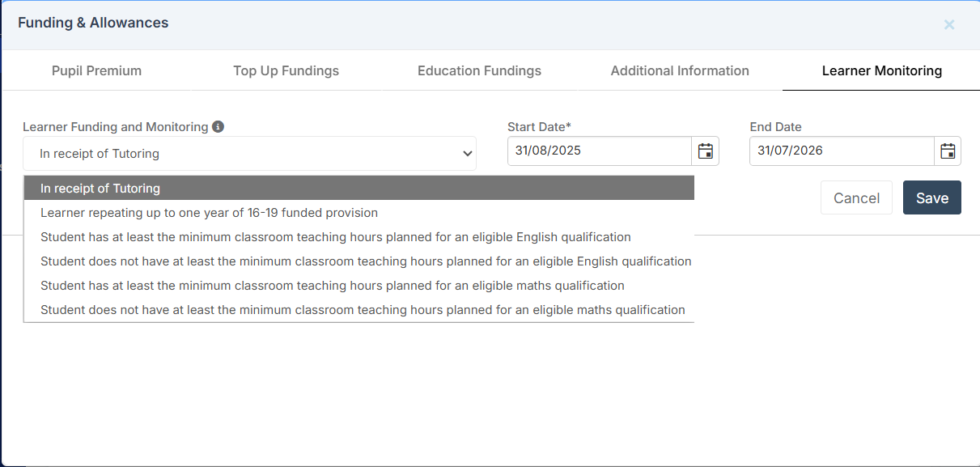Select has minimum hours for English qualification
The image size is (980, 467).
pyautogui.click(x=359, y=237)
